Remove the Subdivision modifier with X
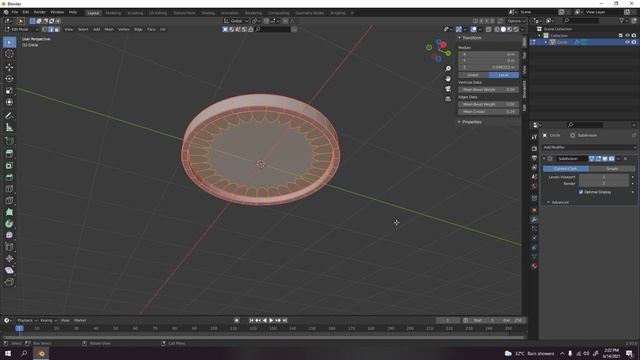 [625, 159]
